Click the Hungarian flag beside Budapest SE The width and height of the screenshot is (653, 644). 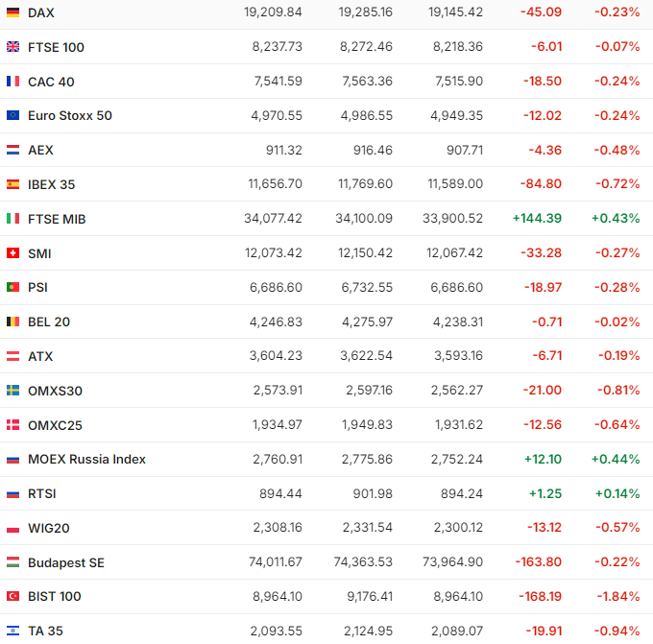pyautogui.click(x=12, y=562)
